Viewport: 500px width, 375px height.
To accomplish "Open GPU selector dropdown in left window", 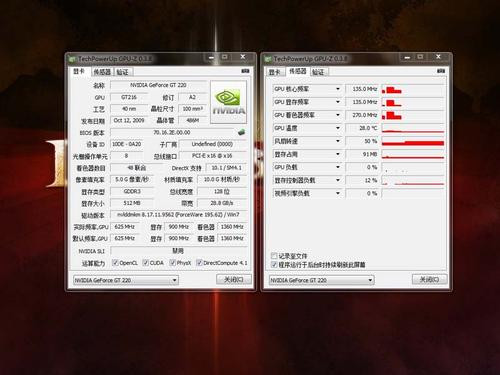I will tap(126, 280).
